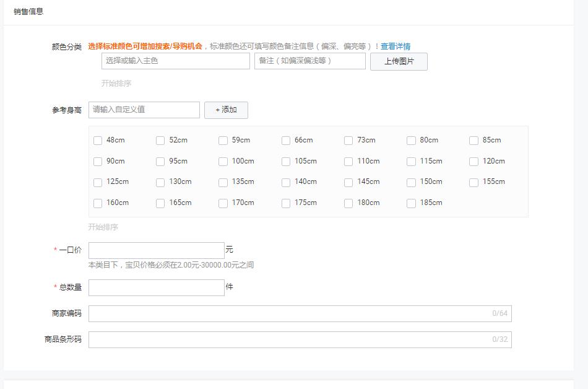Enable the 185cm height checkbox
Screen dimensions: 588x389
pyautogui.click(x=411, y=203)
